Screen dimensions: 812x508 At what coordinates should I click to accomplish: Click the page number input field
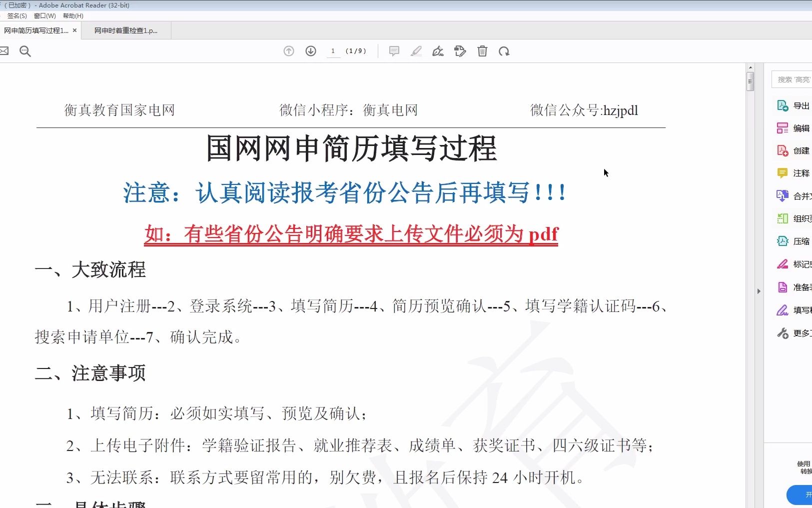pos(333,51)
